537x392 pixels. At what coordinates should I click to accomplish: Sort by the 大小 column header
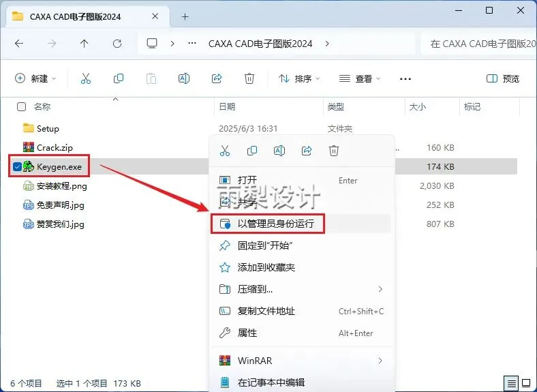[x=418, y=107]
